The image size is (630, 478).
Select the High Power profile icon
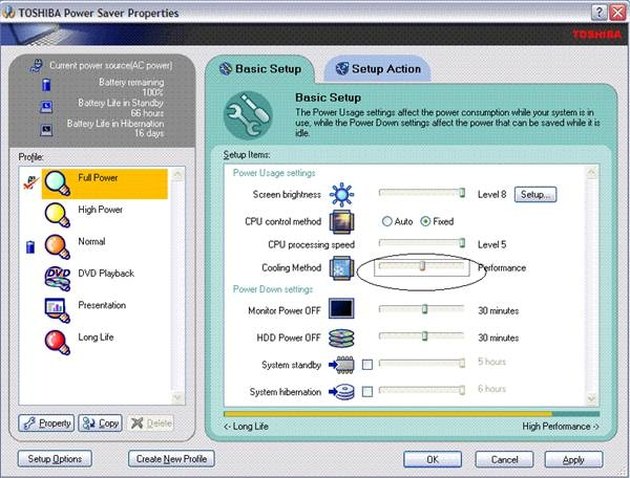click(x=57, y=215)
